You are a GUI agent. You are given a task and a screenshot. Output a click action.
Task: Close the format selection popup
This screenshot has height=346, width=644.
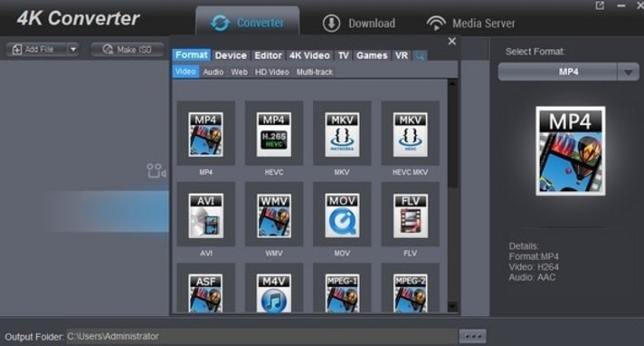click(451, 41)
